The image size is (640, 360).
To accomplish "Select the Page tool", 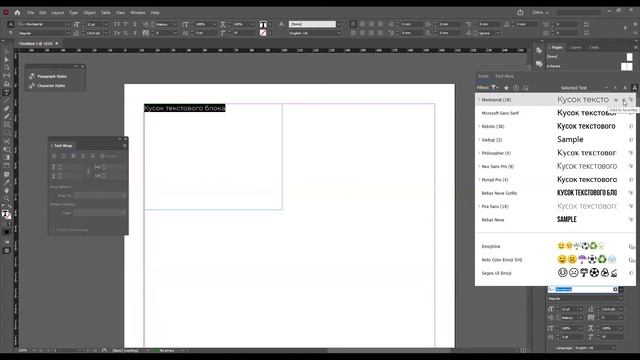I will (x=7, y=68).
